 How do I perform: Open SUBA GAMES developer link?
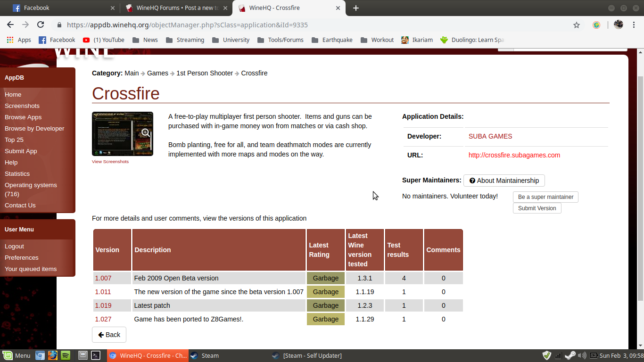click(x=490, y=136)
